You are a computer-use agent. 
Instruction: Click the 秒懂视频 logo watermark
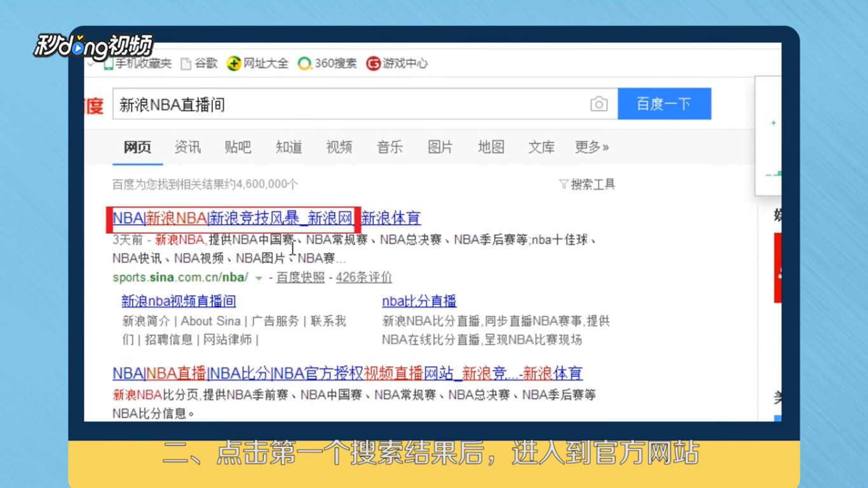click(93, 46)
